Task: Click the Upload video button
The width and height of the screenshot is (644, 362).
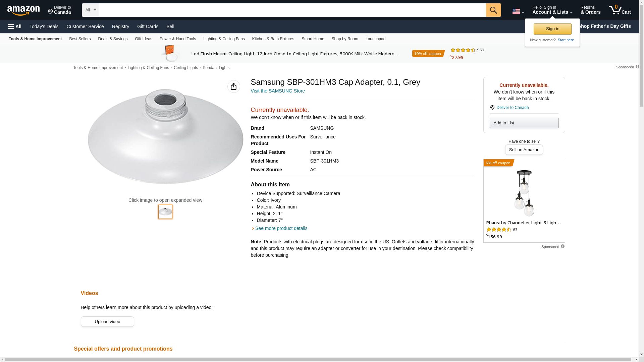Action: click(x=107, y=322)
